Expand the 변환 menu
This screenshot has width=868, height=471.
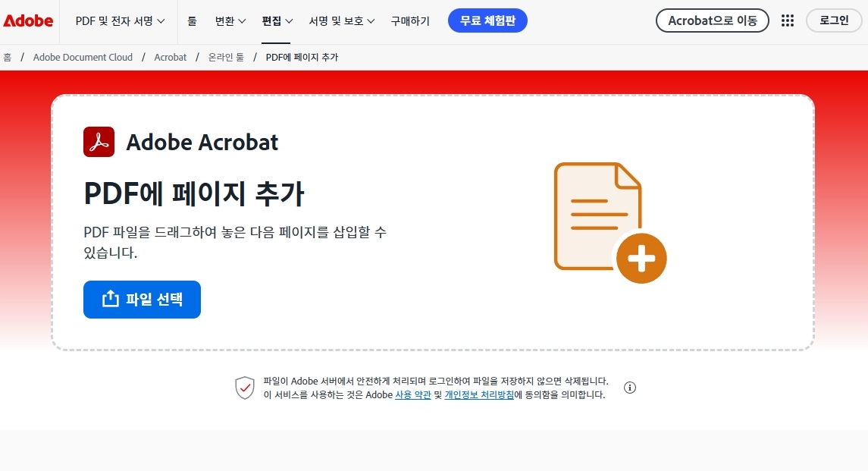[230, 21]
